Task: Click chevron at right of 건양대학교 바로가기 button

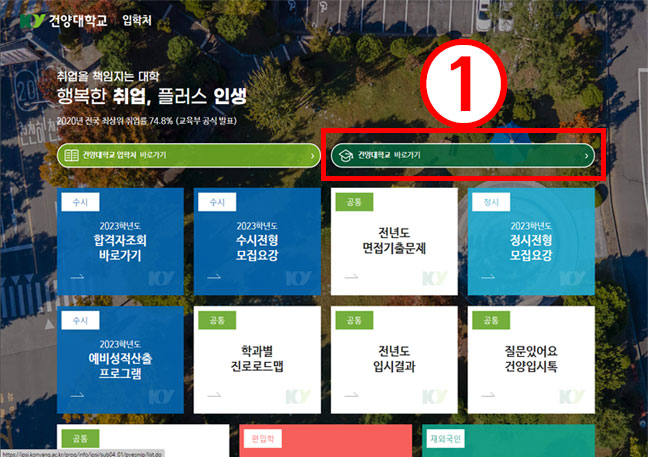Action: [587, 156]
